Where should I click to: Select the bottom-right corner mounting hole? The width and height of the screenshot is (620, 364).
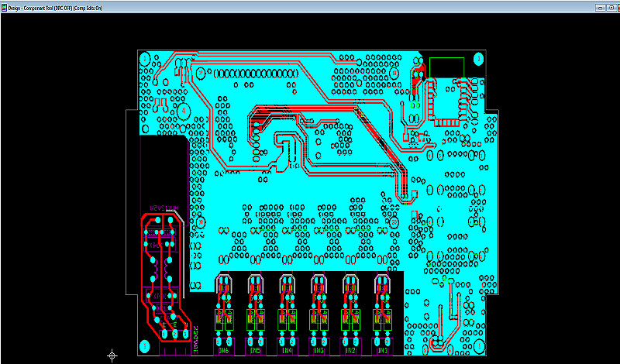(x=479, y=345)
